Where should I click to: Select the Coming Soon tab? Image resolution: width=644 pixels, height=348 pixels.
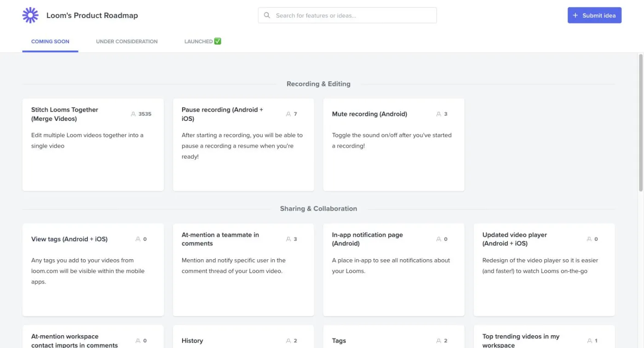(x=50, y=41)
